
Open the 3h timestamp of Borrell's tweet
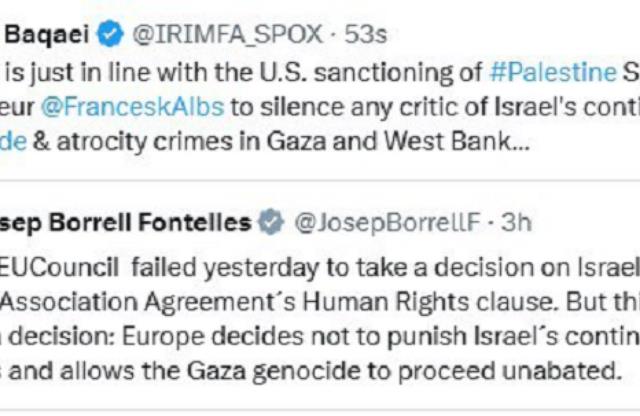[516, 223]
